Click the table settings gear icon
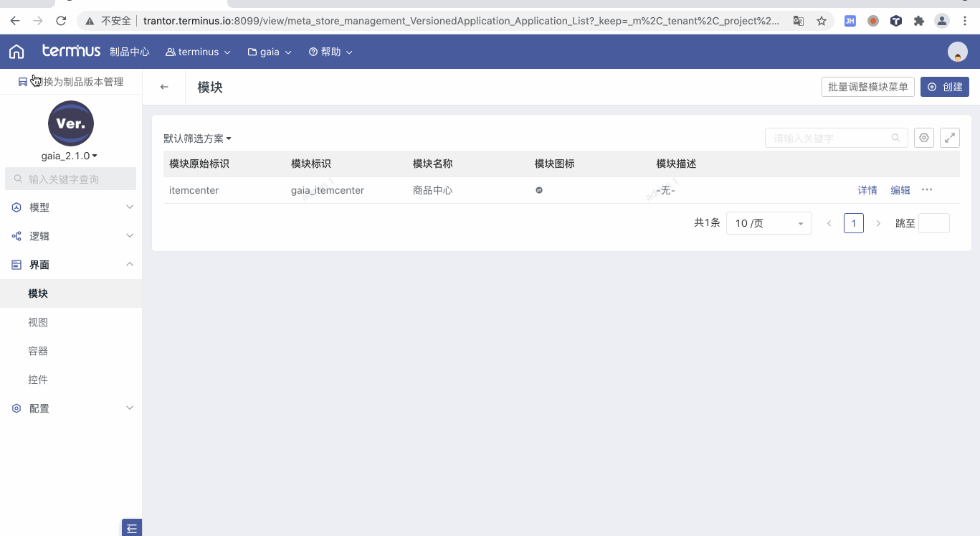Viewport: 980px width, 536px height. (925, 138)
